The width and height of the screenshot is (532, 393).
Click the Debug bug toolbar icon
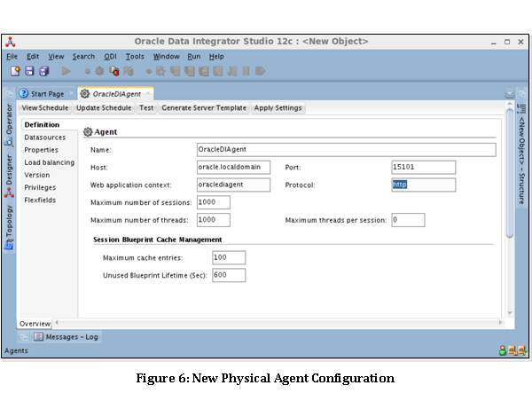point(99,71)
